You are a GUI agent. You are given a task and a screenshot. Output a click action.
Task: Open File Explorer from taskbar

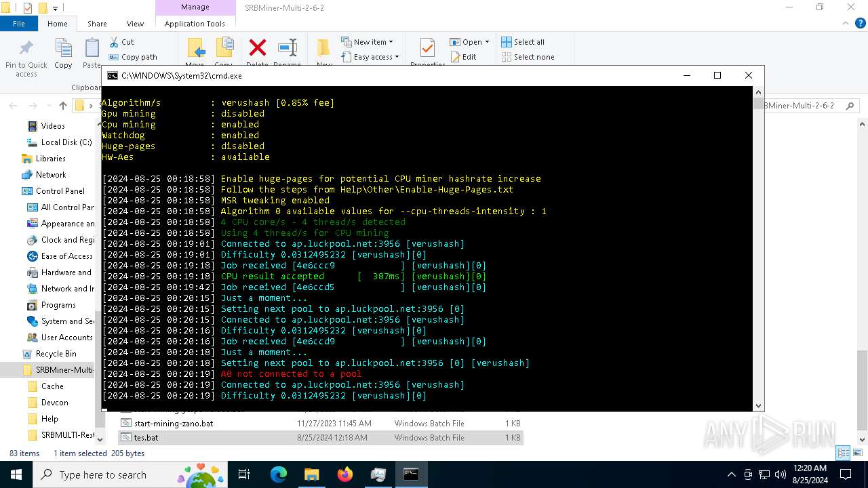311,474
